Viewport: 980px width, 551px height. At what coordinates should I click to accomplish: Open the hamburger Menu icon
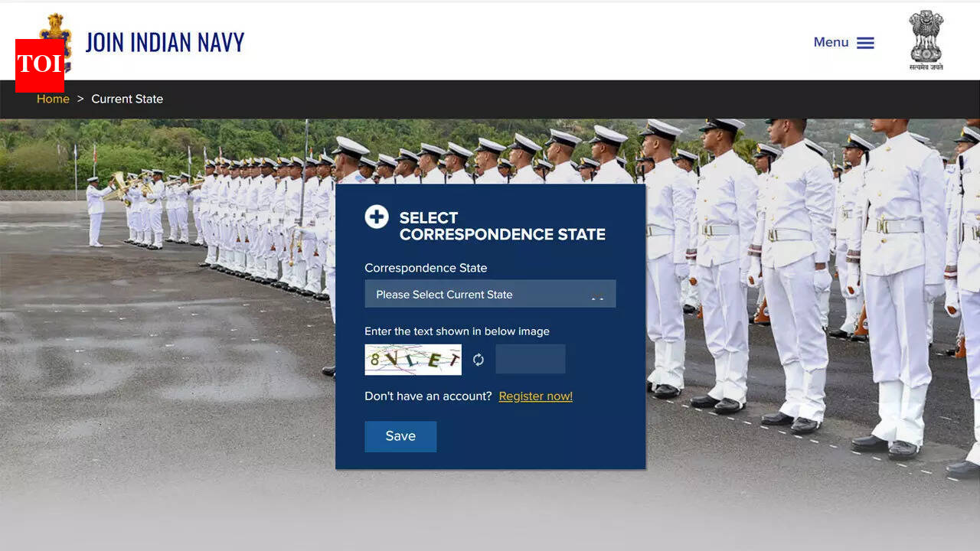tap(866, 42)
